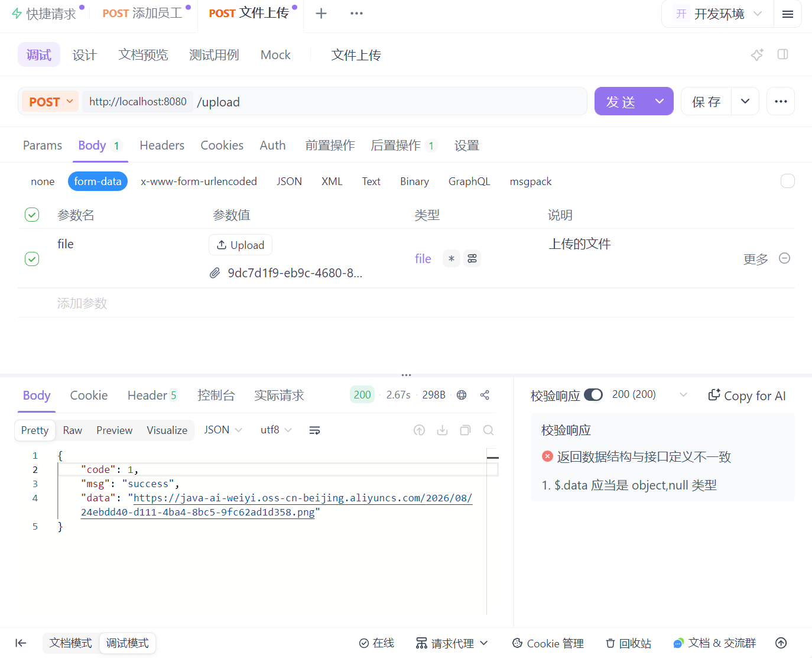Open the JSON response format dropdown
This screenshot has height=658, width=812.
tap(223, 430)
